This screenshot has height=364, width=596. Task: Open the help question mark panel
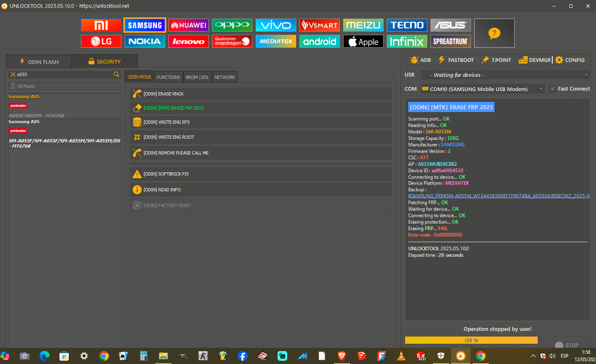(x=494, y=33)
